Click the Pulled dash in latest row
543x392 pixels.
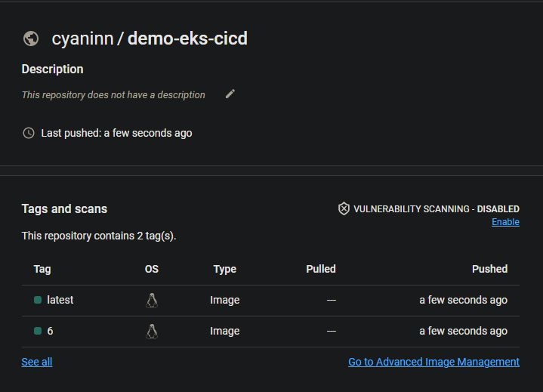[x=332, y=300]
